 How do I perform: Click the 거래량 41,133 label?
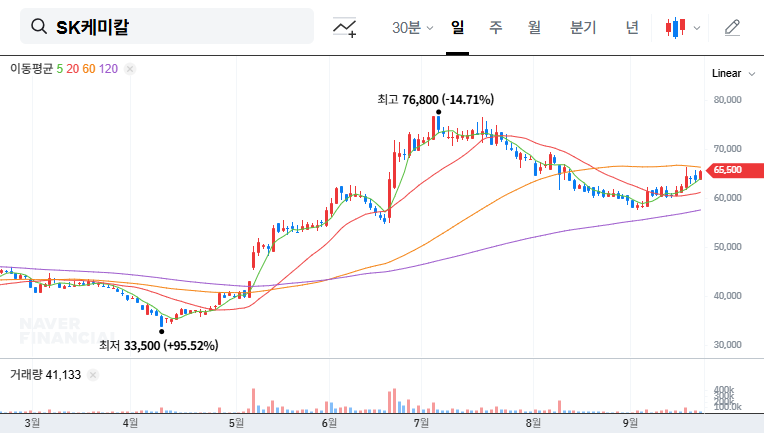point(45,375)
